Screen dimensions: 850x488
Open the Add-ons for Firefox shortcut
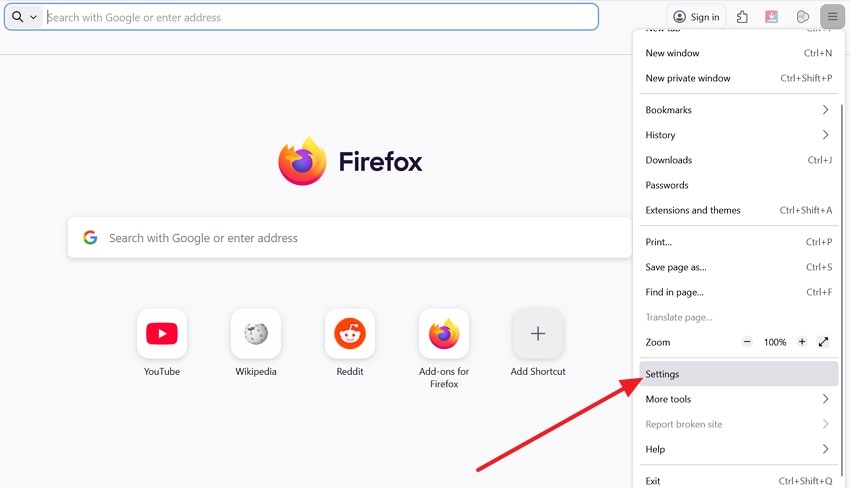coord(444,333)
